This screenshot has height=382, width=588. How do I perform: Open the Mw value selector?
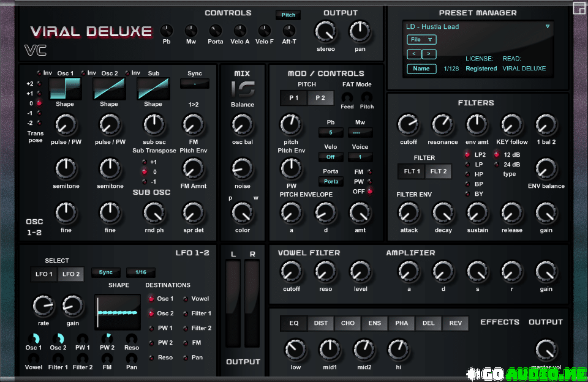coord(360,132)
